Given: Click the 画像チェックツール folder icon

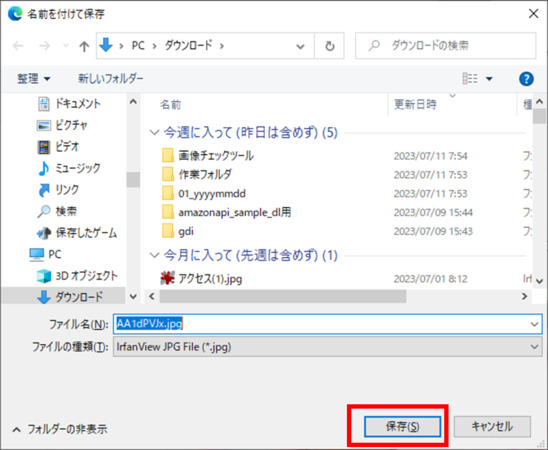Looking at the screenshot, I should click(168, 155).
